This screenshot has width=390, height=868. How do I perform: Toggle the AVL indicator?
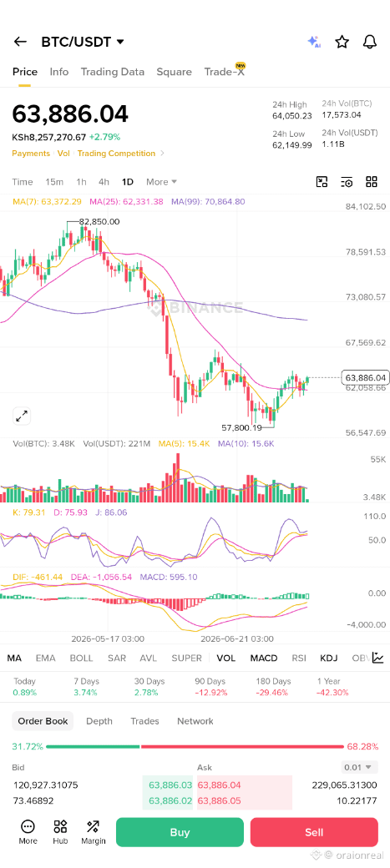[x=149, y=659]
